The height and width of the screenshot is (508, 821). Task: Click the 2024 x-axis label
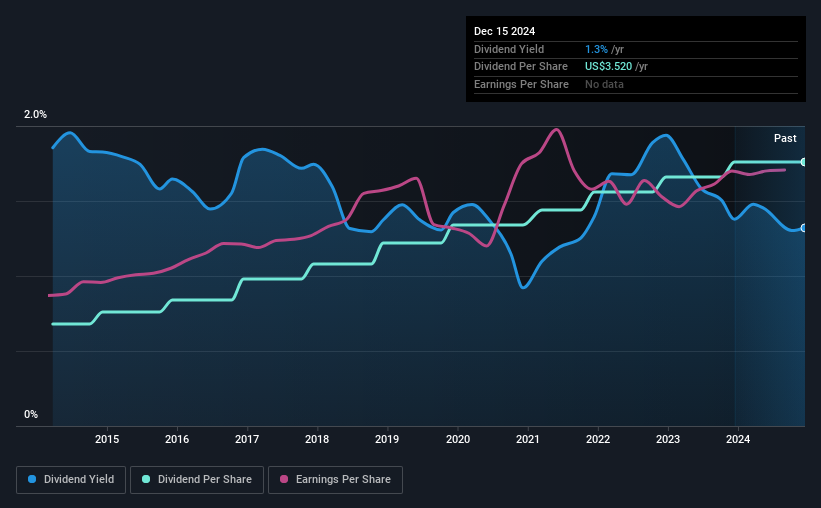(x=738, y=439)
